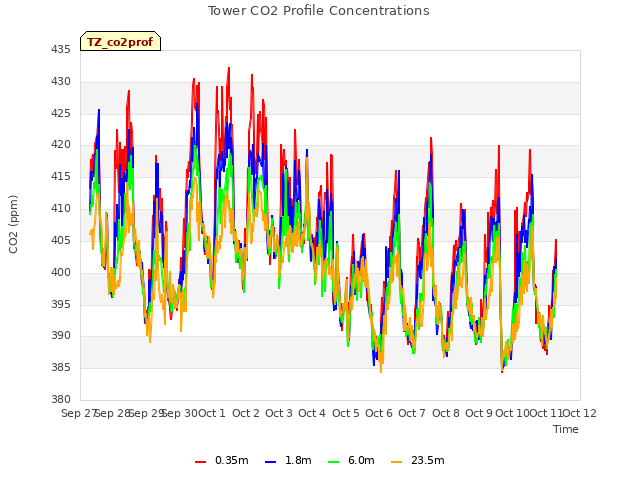This screenshot has width=640, height=480.
Task: Toggle the 23.5m legend entry
Action: click(x=418, y=460)
